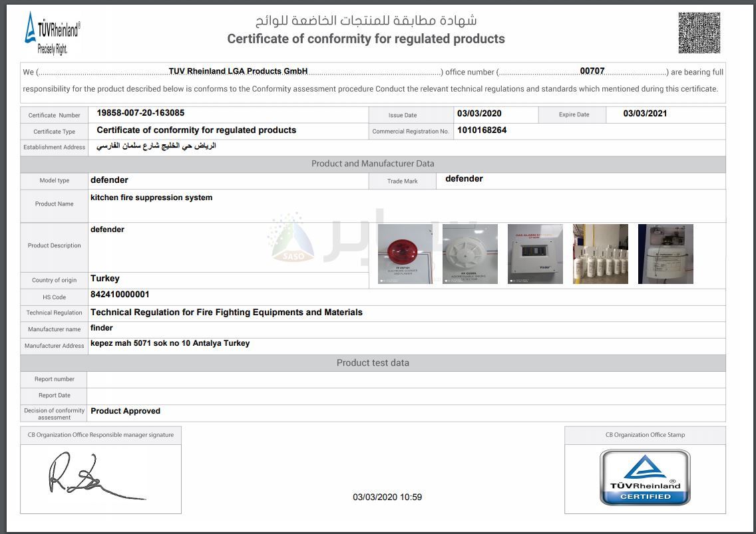Click the expire date value 03/03/2021

click(645, 114)
